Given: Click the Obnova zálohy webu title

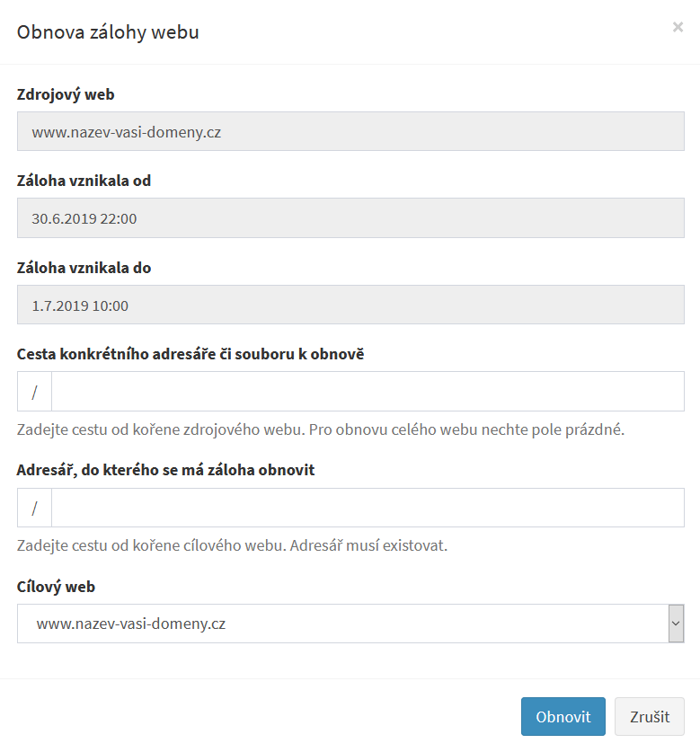Looking at the screenshot, I should pyautogui.click(x=108, y=32).
